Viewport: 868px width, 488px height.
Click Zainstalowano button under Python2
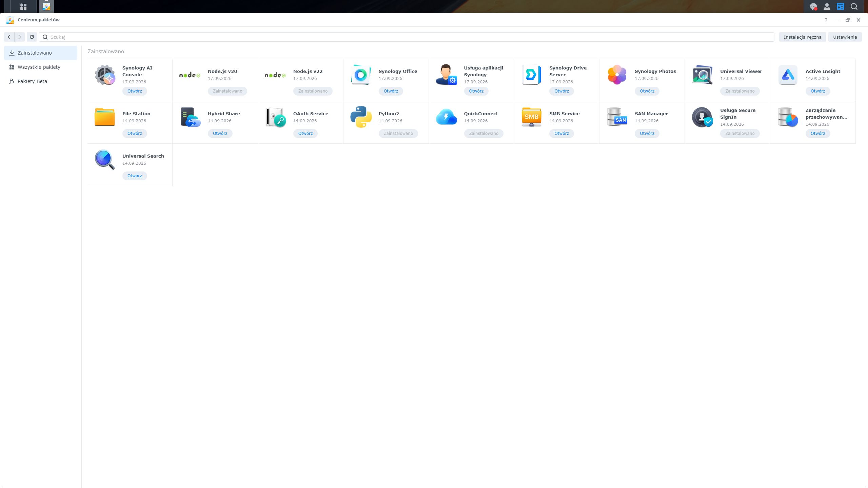[398, 134]
